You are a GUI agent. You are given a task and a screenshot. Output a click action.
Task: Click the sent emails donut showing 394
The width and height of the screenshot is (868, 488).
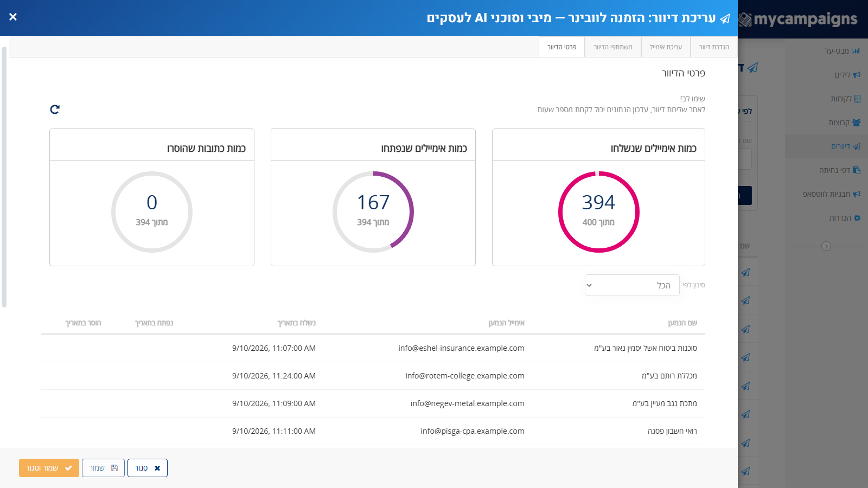599,212
